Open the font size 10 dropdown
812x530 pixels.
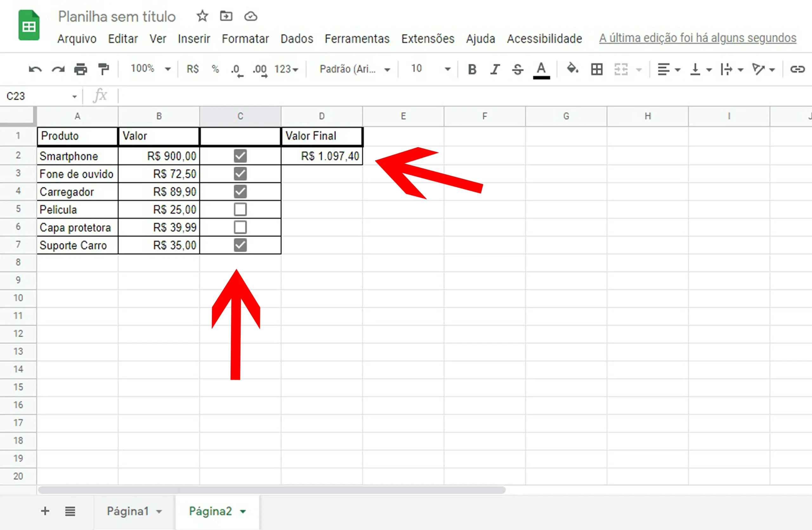pos(430,69)
